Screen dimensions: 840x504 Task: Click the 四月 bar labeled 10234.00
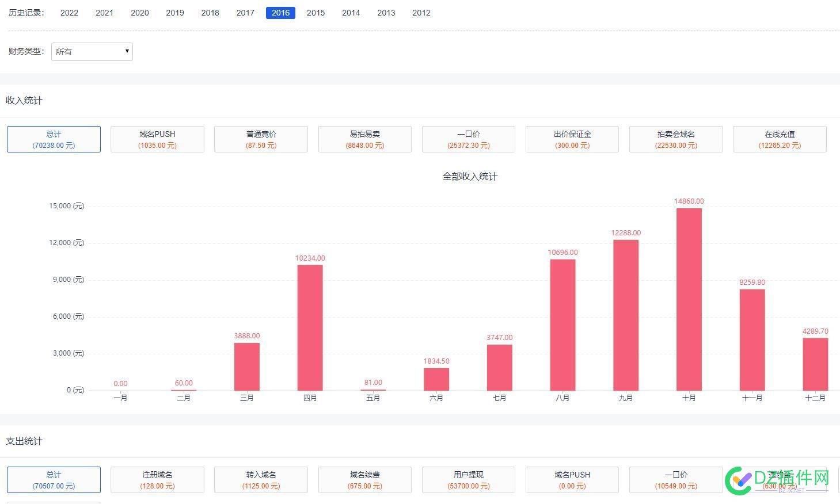310,328
